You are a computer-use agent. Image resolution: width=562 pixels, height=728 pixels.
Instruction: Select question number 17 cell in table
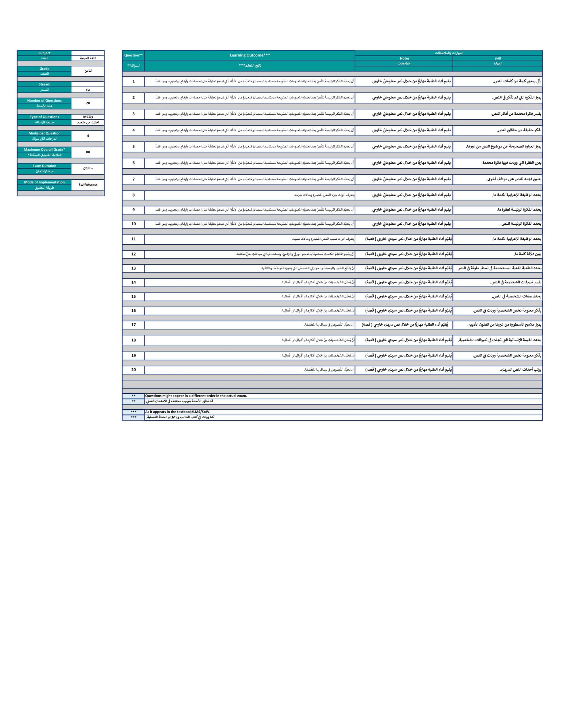(x=134, y=325)
